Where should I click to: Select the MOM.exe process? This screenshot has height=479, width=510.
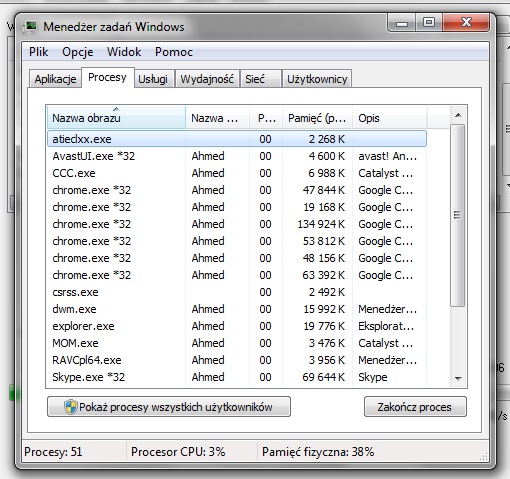tap(237, 343)
